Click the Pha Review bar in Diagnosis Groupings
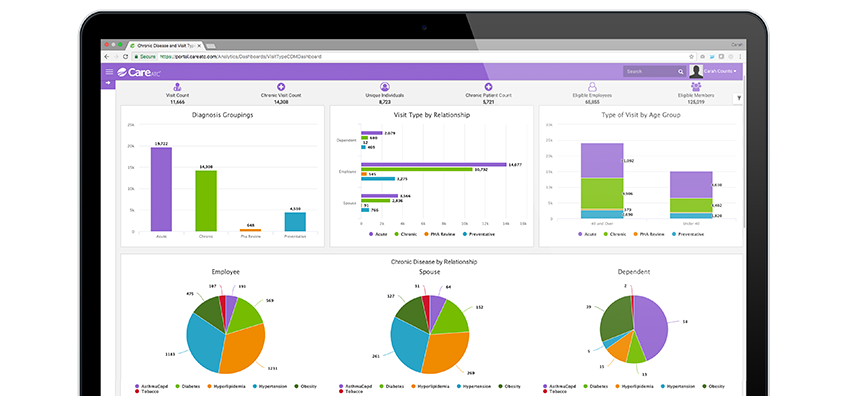This screenshot has width=846, height=396. point(250,230)
